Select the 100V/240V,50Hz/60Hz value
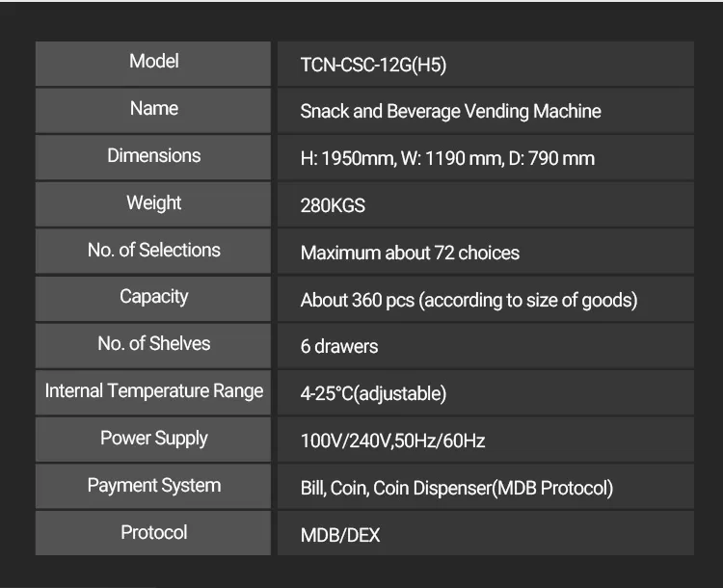This screenshot has height=588, width=723. (392, 441)
